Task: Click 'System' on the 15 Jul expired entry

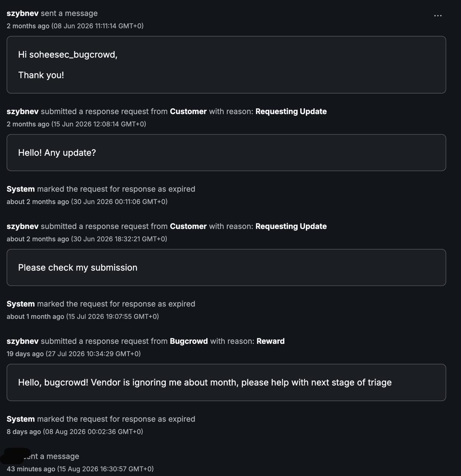Action: click(x=20, y=304)
